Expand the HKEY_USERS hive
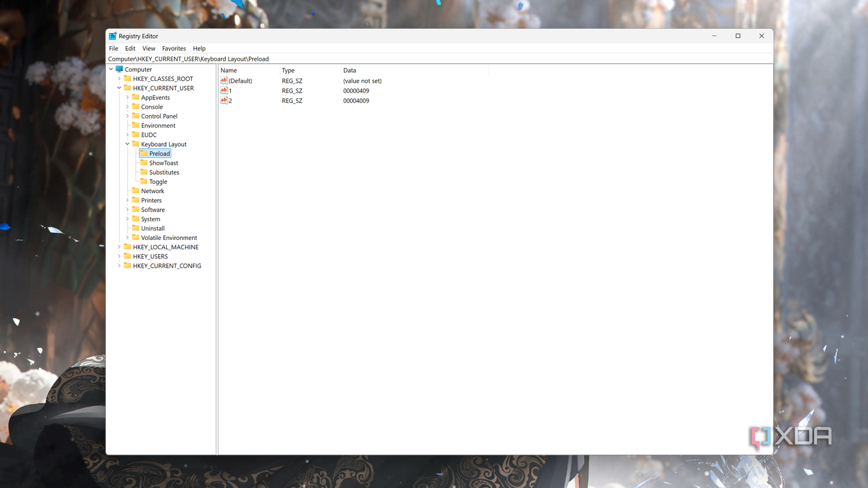 pos(119,256)
